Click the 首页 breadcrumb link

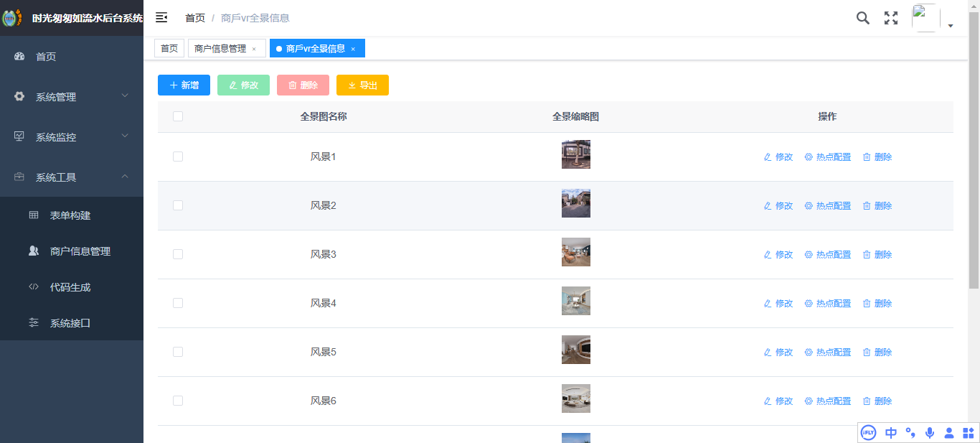(x=195, y=18)
